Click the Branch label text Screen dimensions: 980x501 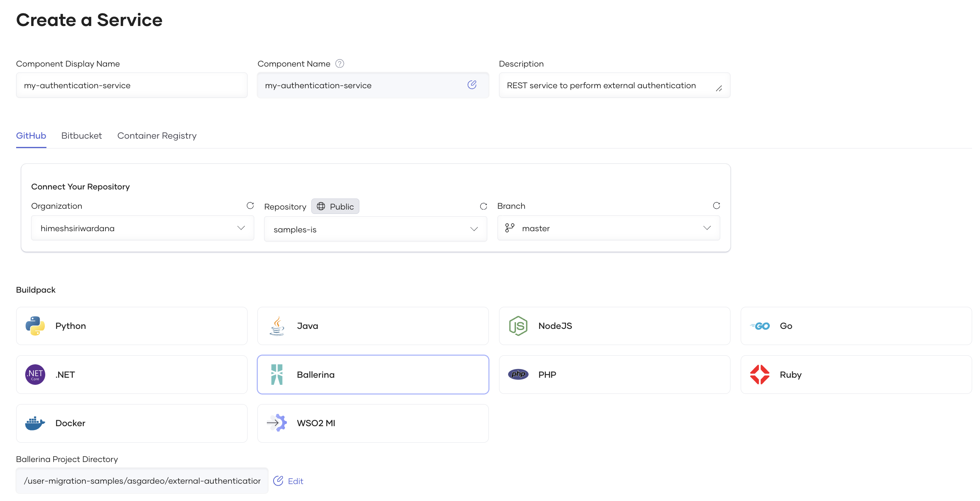click(x=511, y=206)
